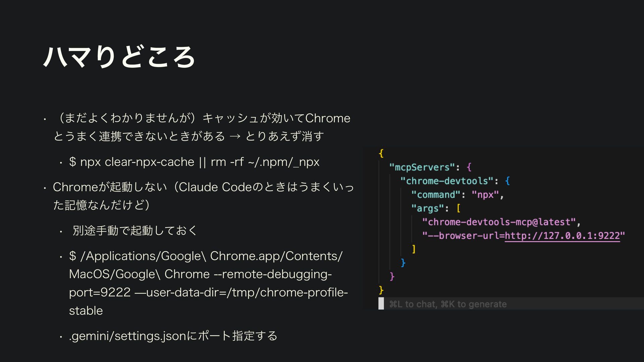Click the "npx" value string

pyautogui.click(x=485, y=194)
